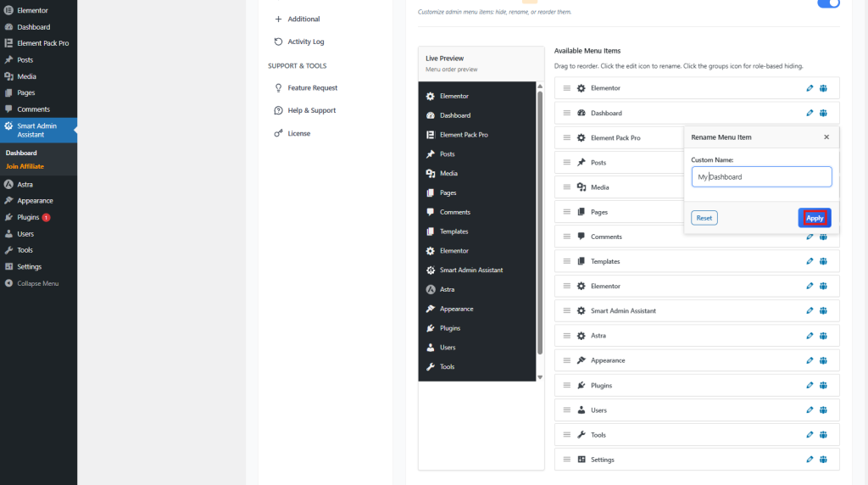
Task: Click edit pencil icon for Templates row
Action: coord(810,261)
